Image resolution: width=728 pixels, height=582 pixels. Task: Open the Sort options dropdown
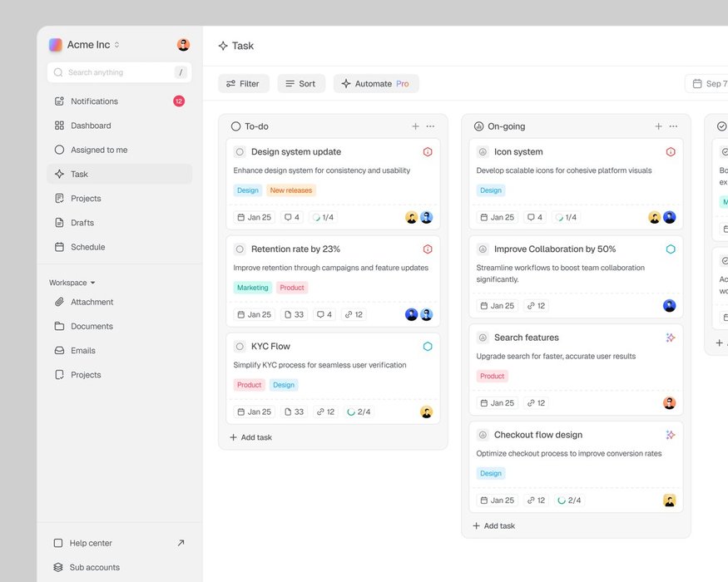coord(300,83)
